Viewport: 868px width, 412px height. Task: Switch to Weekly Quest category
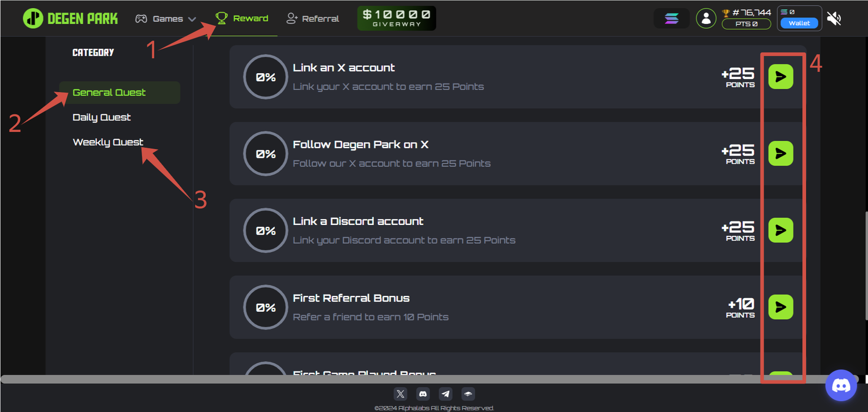pyautogui.click(x=108, y=142)
